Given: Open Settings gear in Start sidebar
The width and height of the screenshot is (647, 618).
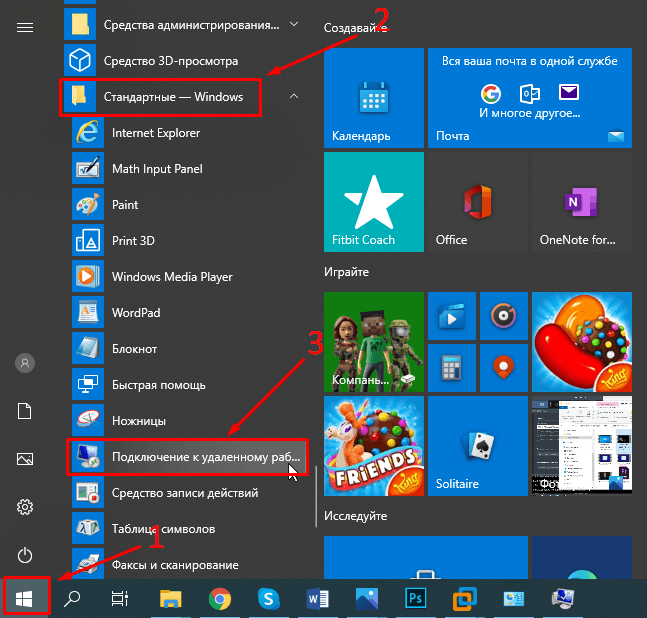Looking at the screenshot, I should 26,507.
